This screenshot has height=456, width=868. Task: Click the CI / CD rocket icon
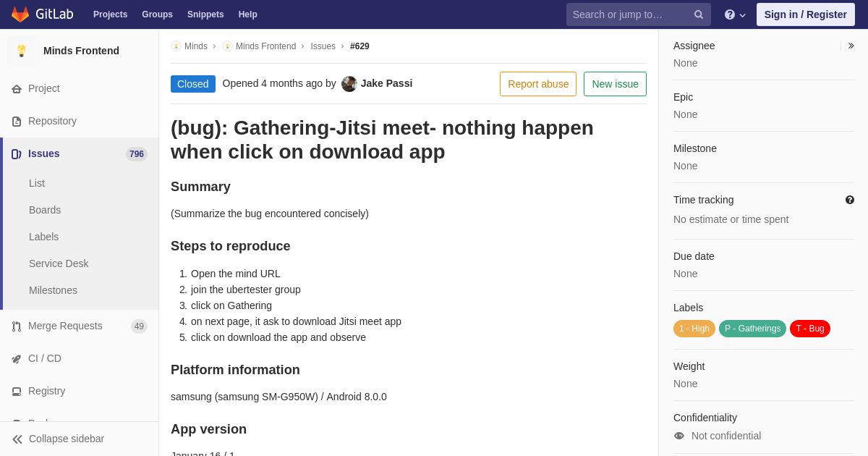(17, 359)
